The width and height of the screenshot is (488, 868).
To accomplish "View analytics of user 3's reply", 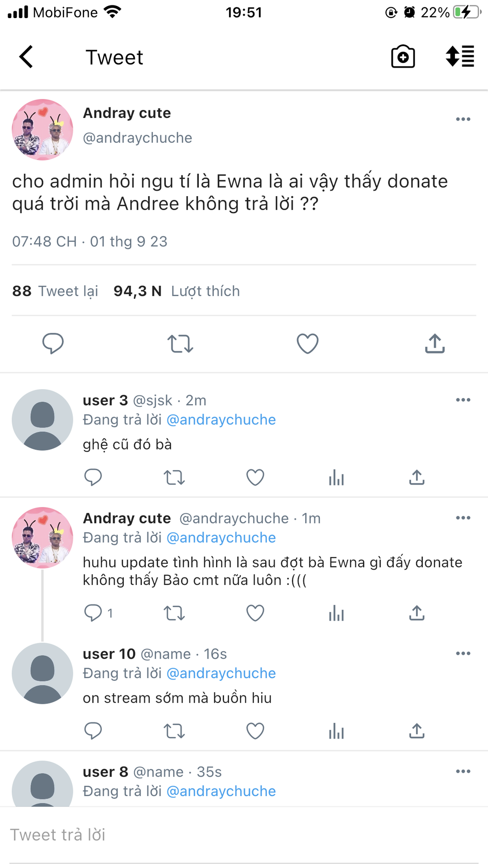I will (336, 477).
